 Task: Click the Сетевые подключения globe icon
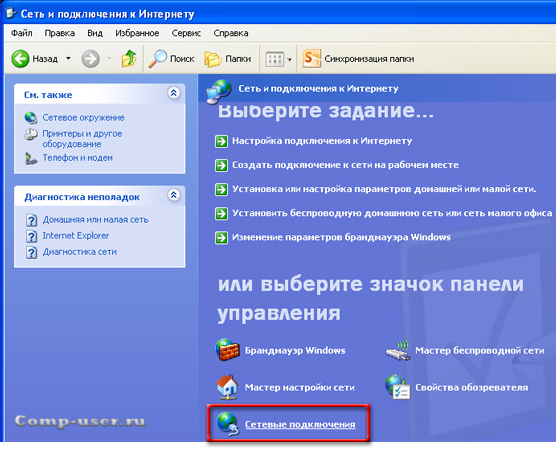[x=227, y=424]
